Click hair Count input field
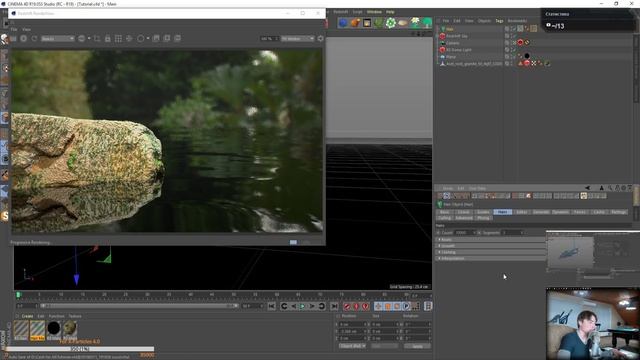 (x=465, y=233)
